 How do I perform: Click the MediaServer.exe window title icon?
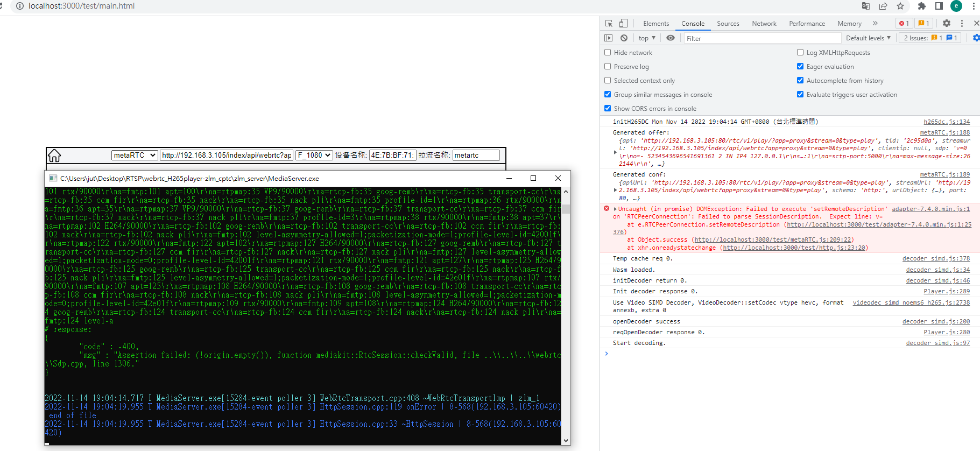point(53,178)
